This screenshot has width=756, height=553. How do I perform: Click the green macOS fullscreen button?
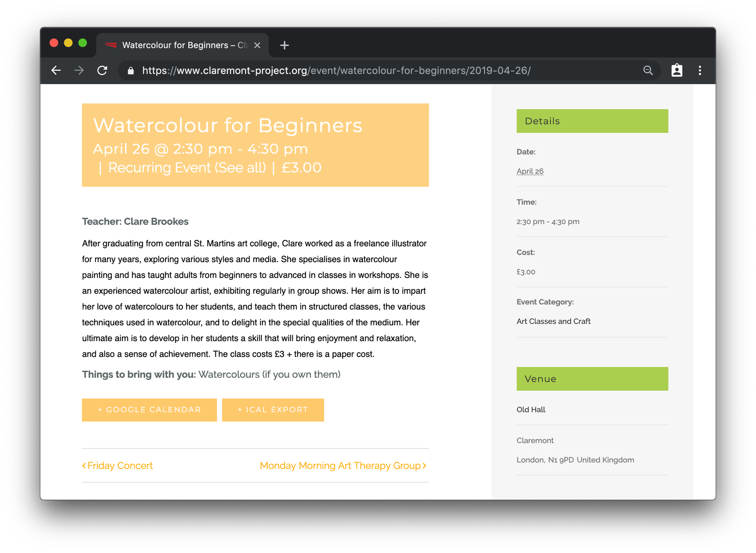(x=82, y=43)
